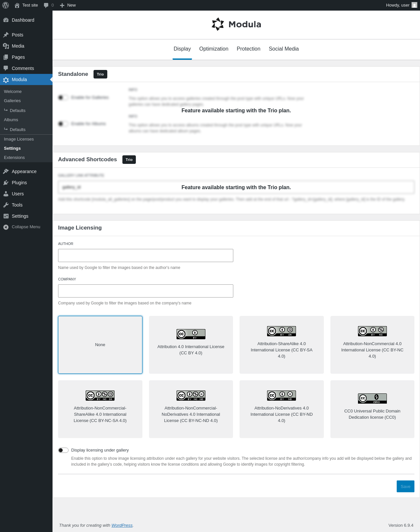
Task: Toggle Display licensing under gallery switch
Action: tap(63, 450)
